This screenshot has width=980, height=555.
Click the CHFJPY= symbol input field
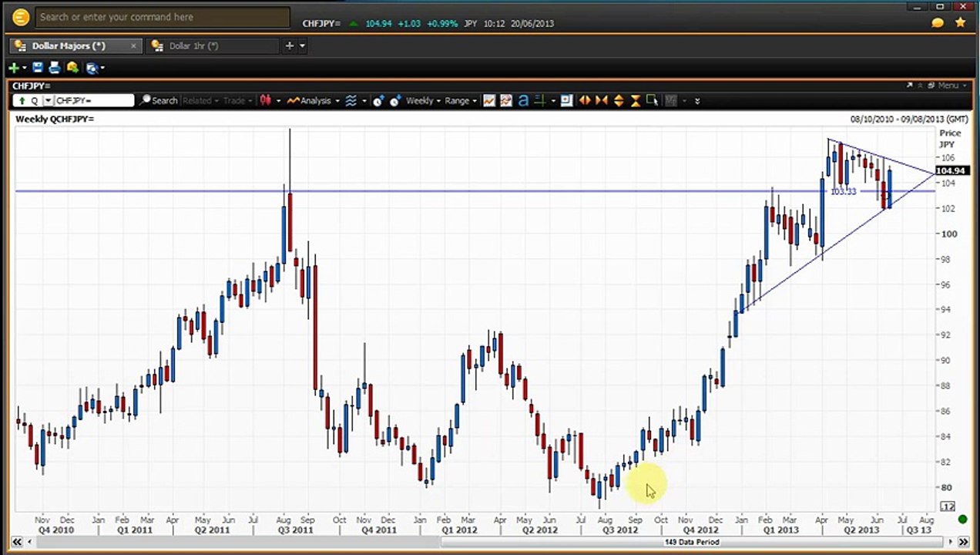pyautogui.click(x=94, y=100)
